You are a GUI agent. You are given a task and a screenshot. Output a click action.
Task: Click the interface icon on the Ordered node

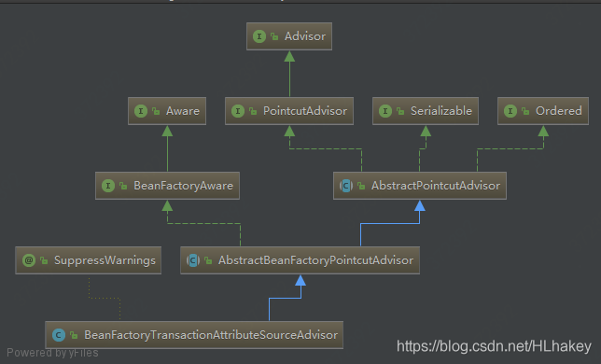coord(510,111)
